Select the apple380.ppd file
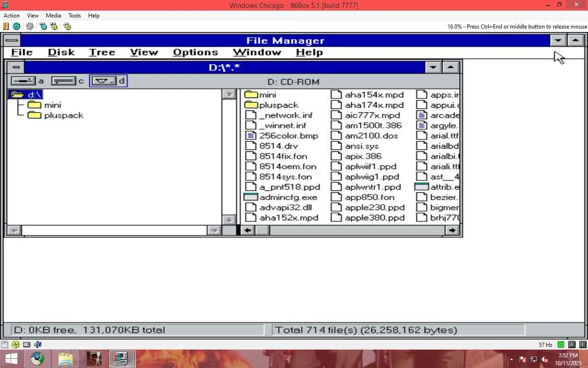This screenshot has height=368, width=588. 368,218
